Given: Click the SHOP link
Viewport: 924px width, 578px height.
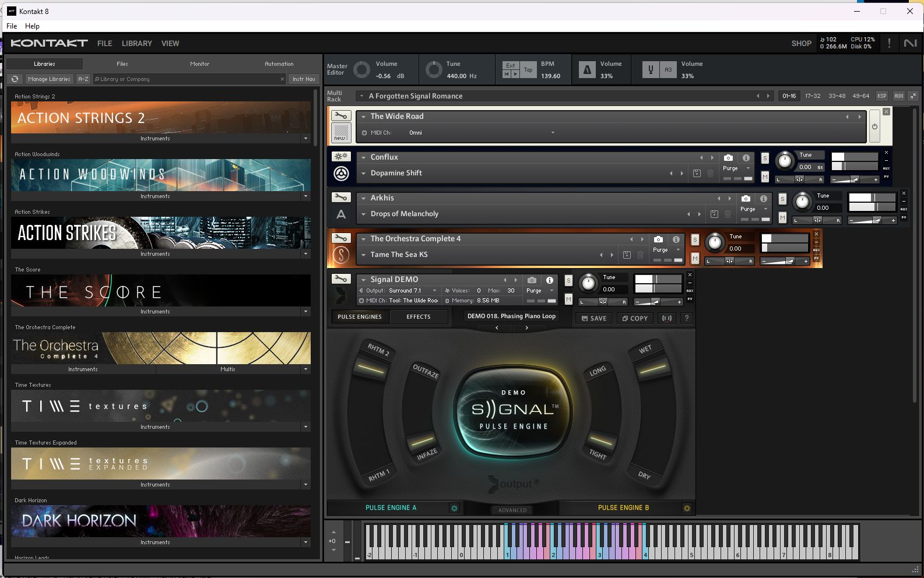Looking at the screenshot, I should 802,44.
